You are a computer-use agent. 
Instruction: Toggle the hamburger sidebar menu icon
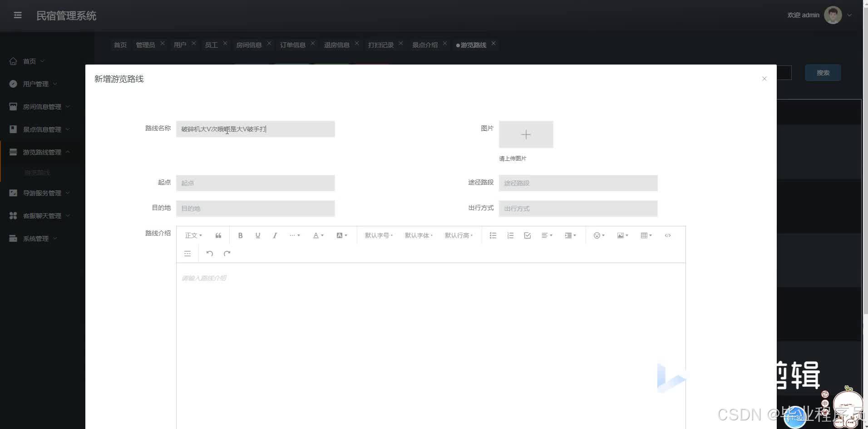(18, 15)
